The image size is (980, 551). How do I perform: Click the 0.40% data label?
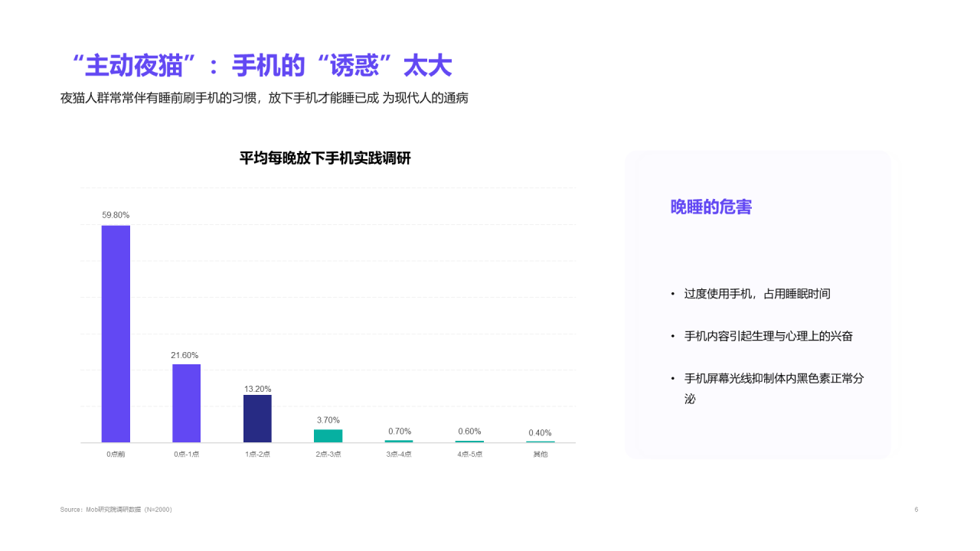click(x=540, y=433)
